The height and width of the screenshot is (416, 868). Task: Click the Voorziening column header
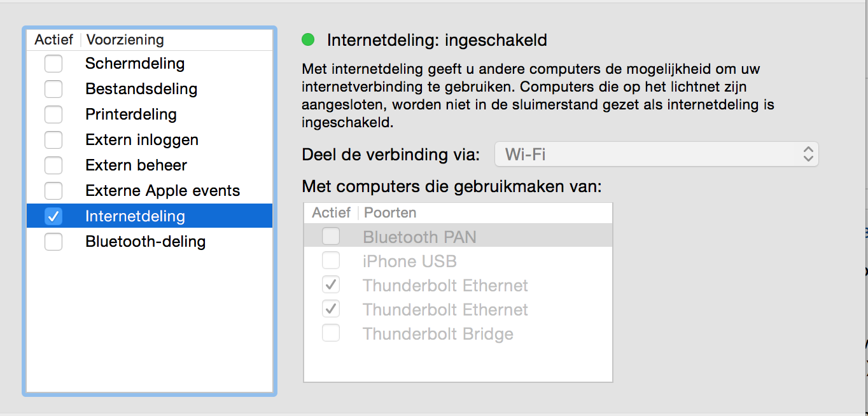click(125, 39)
